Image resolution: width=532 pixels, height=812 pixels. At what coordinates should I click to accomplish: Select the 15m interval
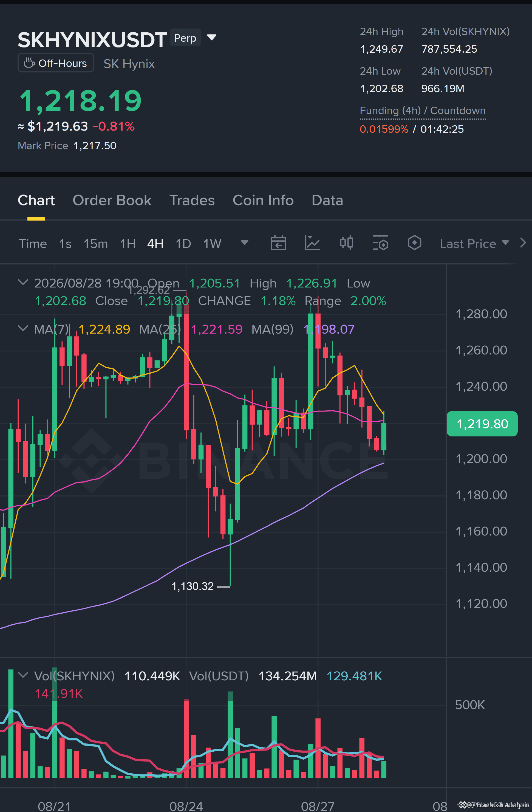(95, 244)
